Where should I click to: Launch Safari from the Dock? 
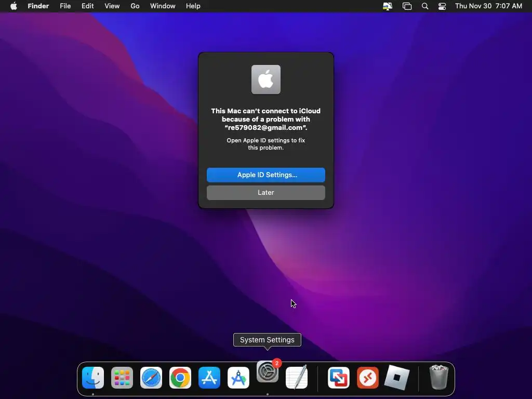click(151, 378)
